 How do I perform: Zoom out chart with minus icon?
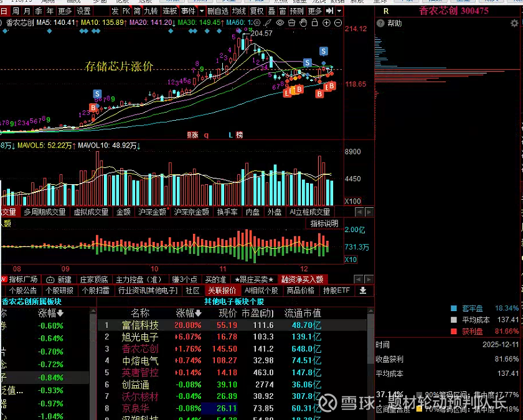click(x=338, y=22)
